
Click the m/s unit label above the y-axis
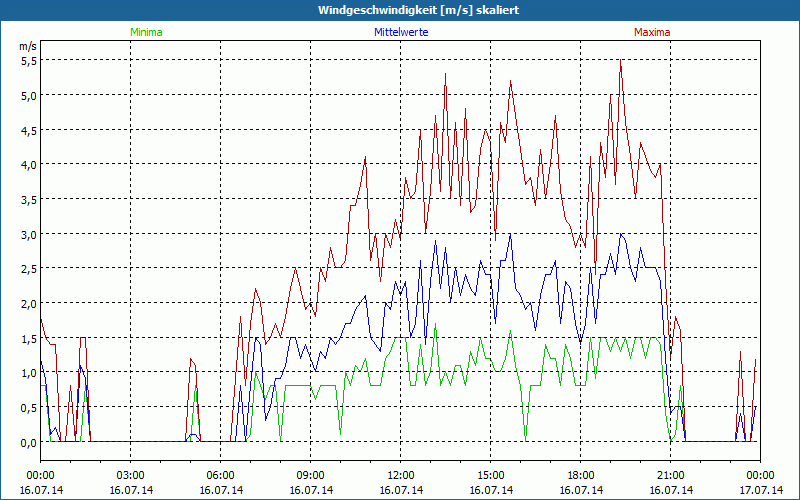[x=28, y=46]
